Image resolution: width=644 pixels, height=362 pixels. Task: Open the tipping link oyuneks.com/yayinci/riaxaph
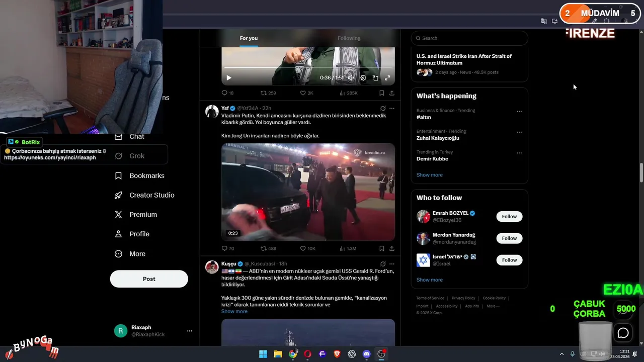[50, 158]
